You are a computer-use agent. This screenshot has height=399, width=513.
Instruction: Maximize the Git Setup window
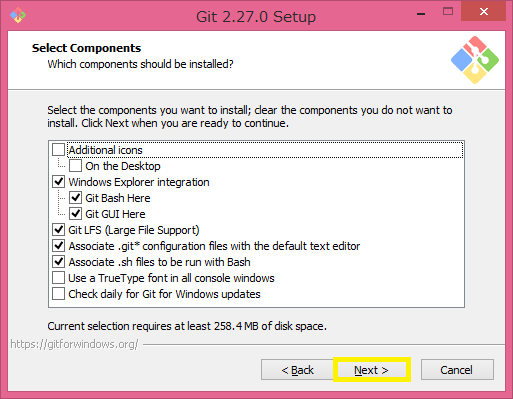[448, 12]
